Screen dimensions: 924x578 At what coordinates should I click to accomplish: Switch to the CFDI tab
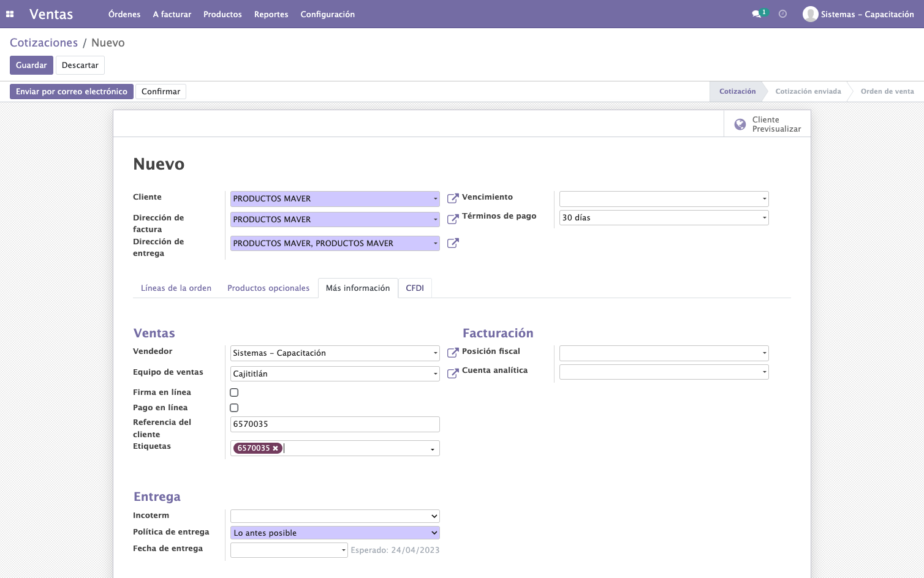click(x=415, y=288)
